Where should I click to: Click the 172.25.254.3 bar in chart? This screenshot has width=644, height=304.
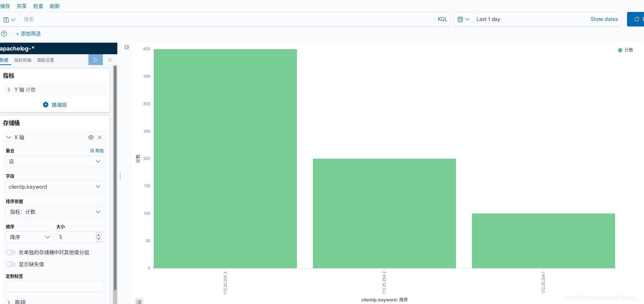[x=225, y=159]
